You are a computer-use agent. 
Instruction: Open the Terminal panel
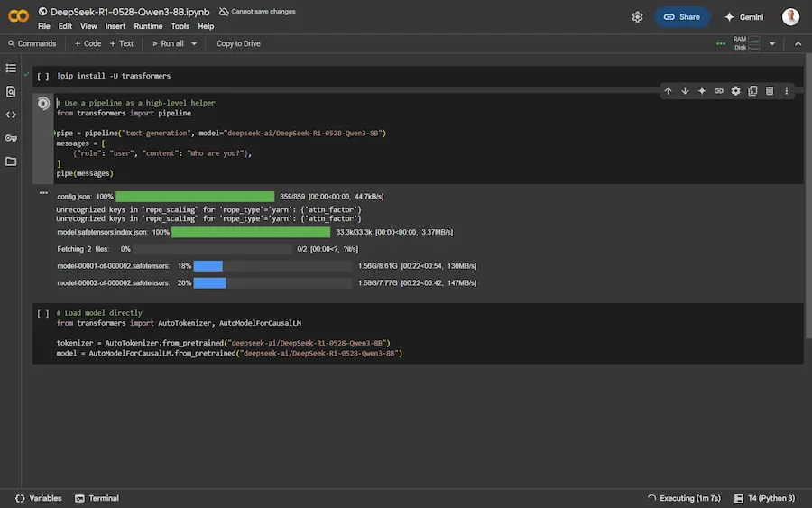[x=97, y=498]
